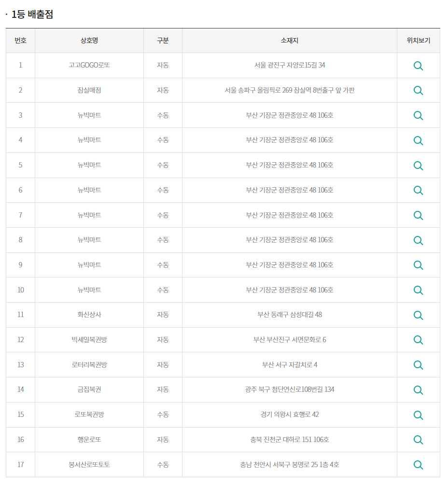Click the 위치보기 column header
This screenshot has width=448, height=485.
point(418,41)
